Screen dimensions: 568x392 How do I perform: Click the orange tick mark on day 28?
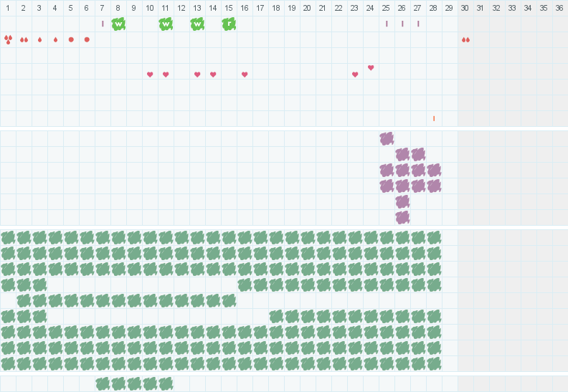pos(434,118)
